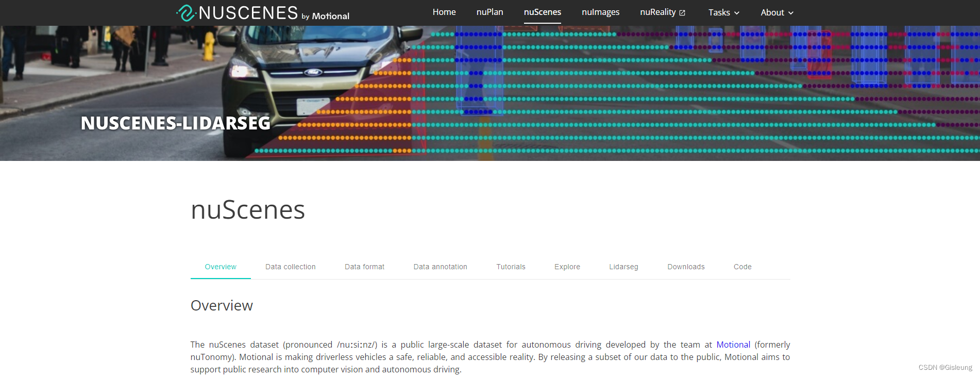Open the Code tab
The image size is (980, 376).
click(742, 267)
